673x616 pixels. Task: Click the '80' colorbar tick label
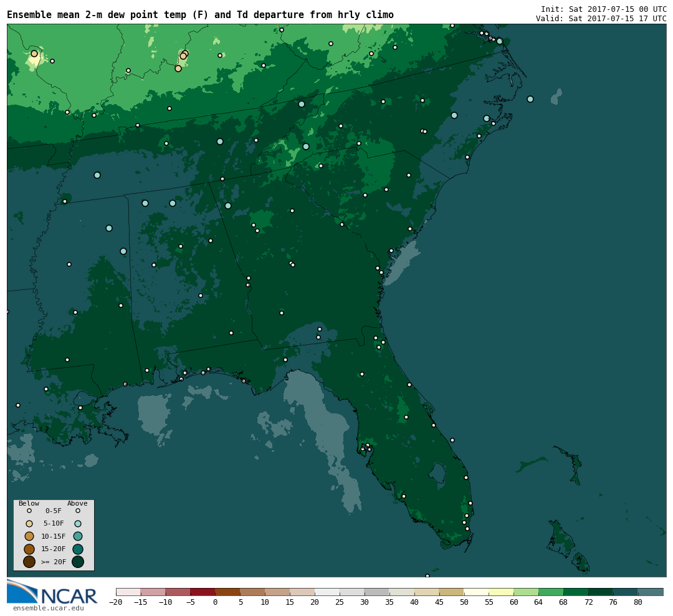[638, 602]
